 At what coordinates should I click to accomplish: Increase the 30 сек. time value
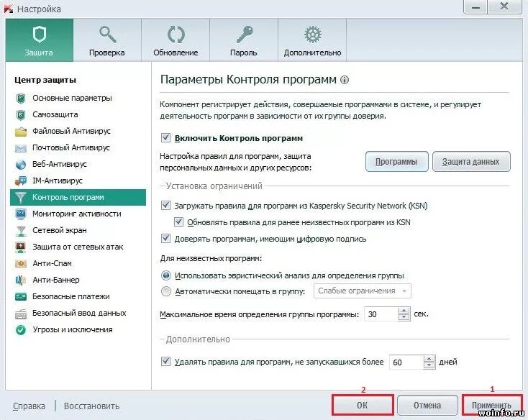(x=404, y=311)
